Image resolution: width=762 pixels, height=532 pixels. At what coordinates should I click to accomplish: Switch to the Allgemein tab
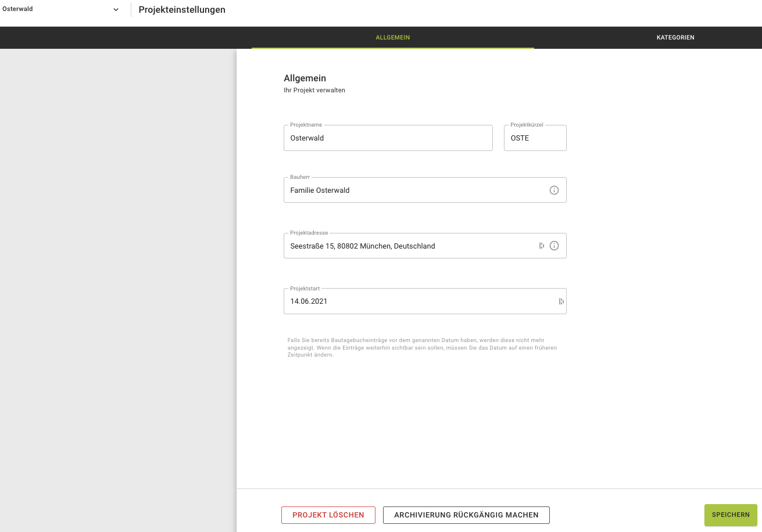[x=393, y=38]
